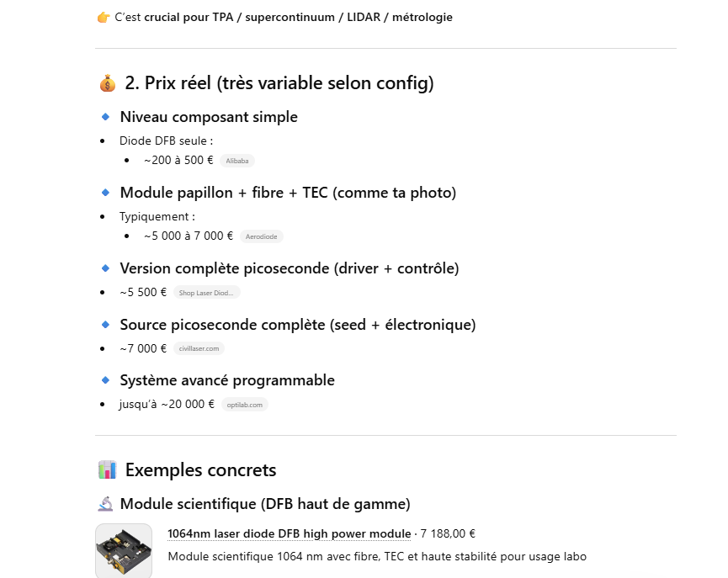The height and width of the screenshot is (578, 728).
Task: Open the Aerodiode source citation
Action: pos(262,236)
